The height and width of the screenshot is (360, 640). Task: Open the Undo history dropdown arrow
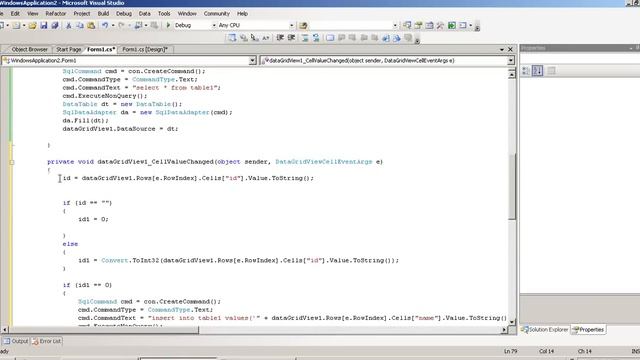(x=113, y=25)
